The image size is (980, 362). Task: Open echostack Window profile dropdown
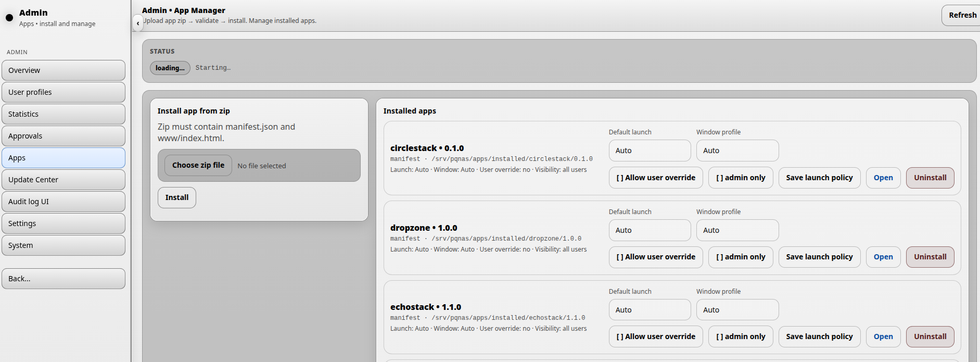click(737, 310)
